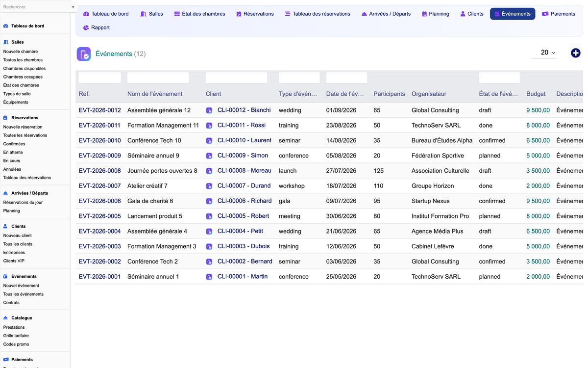Click client icon beside CLI-00010 - Laurent
The height and width of the screenshot is (368, 588).
(x=209, y=141)
